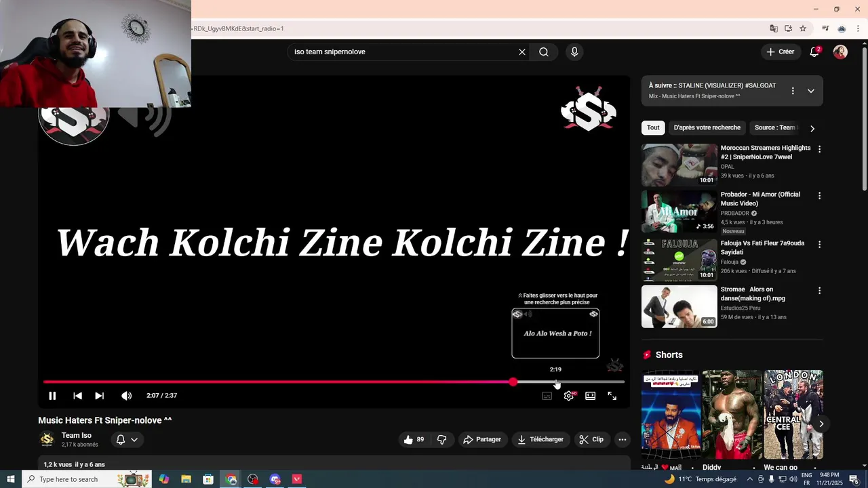Open the subscription notification bell dropdown
This screenshot has height=488, width=868.
pos(127,440)
